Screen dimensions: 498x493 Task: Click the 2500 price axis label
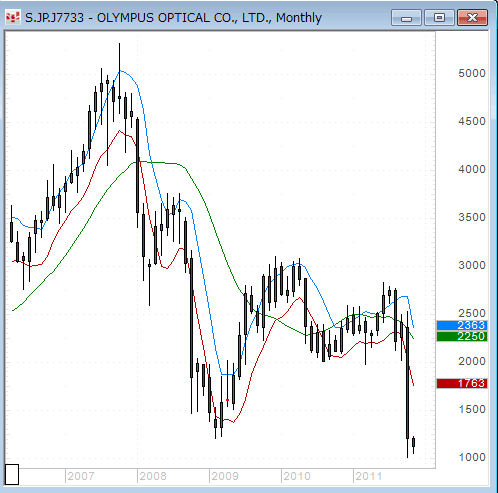(472, 313)
